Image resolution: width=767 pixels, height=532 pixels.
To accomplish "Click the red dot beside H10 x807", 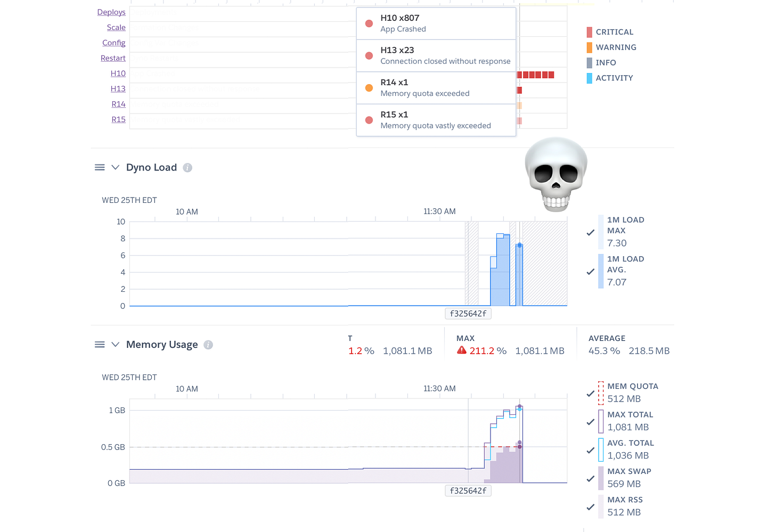I will click(369, 23).
